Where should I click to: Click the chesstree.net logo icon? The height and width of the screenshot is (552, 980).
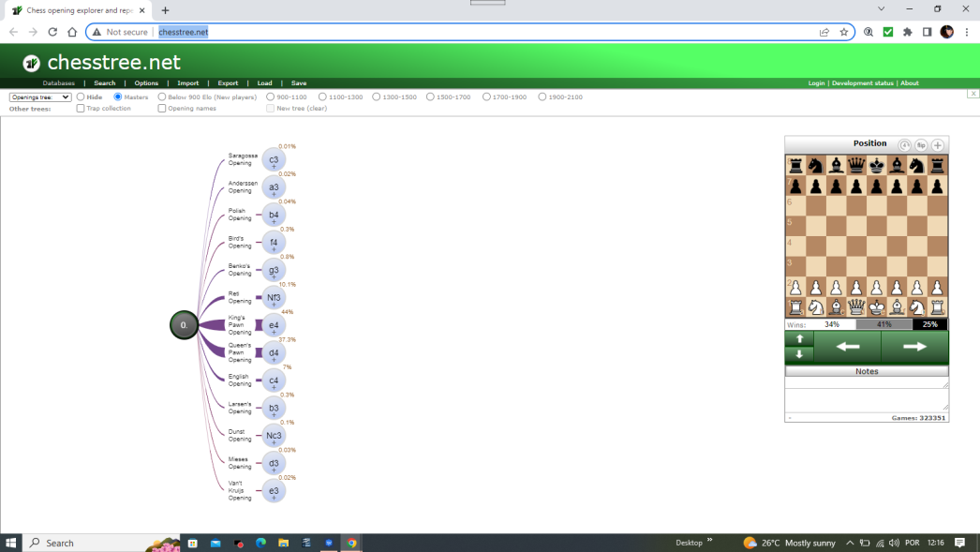(x=32, y=63)
